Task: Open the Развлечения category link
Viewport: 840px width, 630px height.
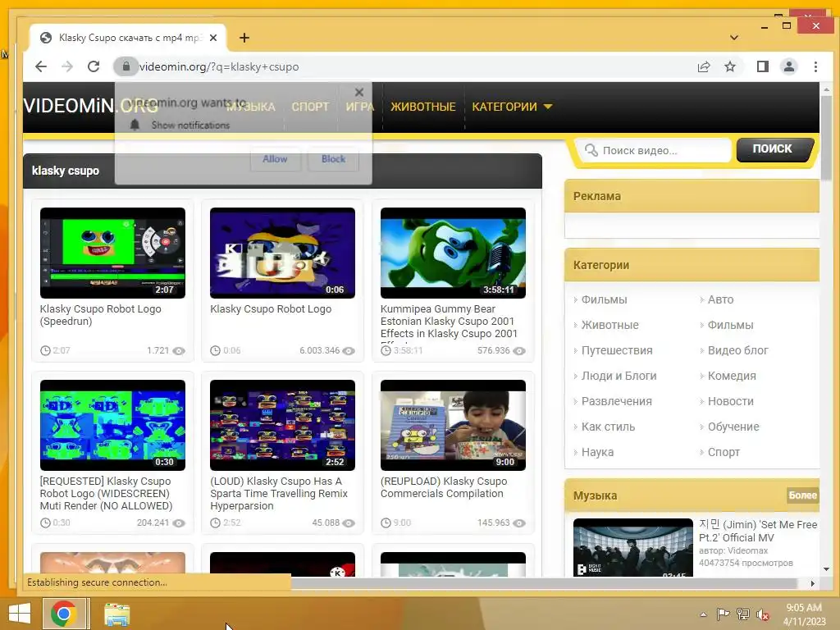Action: click(x=617, y=401)
